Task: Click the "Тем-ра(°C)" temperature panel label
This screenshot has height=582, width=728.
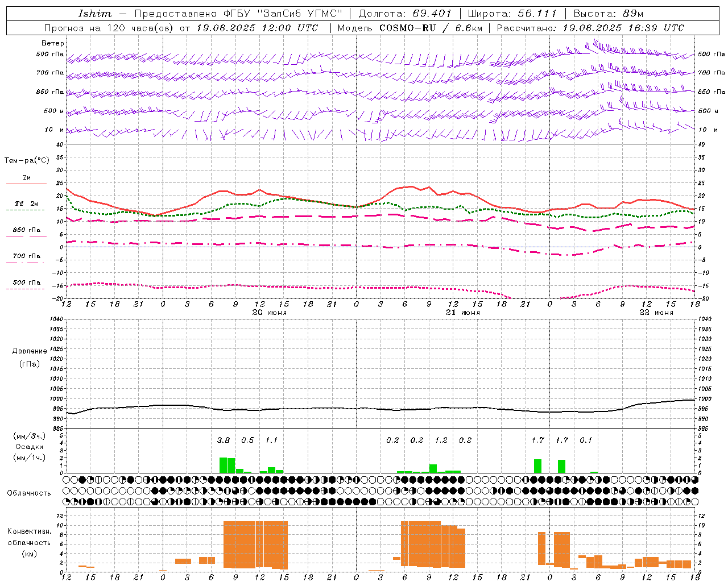Action: click(x=27, y=161)
